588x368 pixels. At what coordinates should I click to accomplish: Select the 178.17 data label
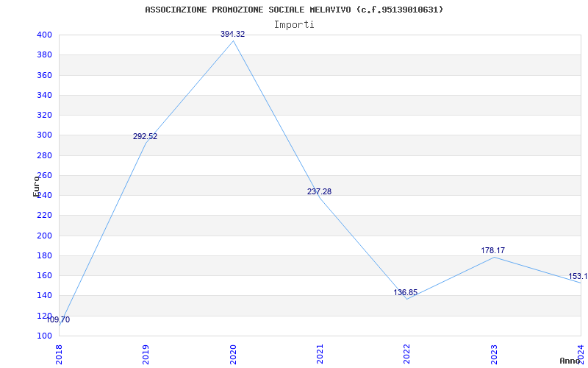492,250
